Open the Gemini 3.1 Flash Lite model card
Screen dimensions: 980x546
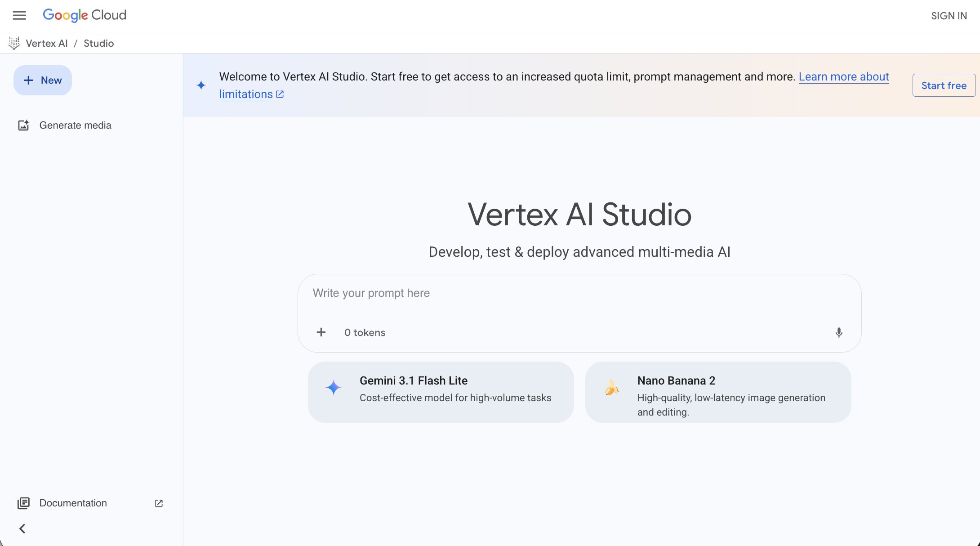[441, 392]
